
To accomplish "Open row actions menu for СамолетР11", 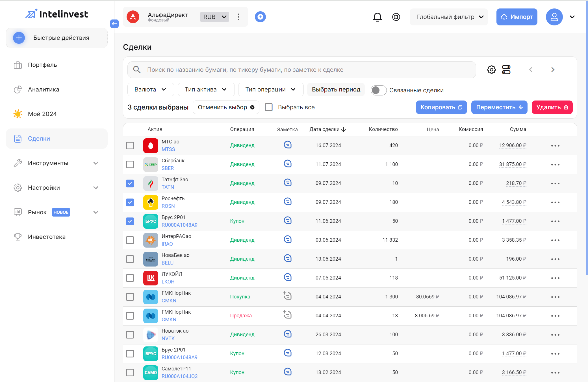I will point(555,373).
